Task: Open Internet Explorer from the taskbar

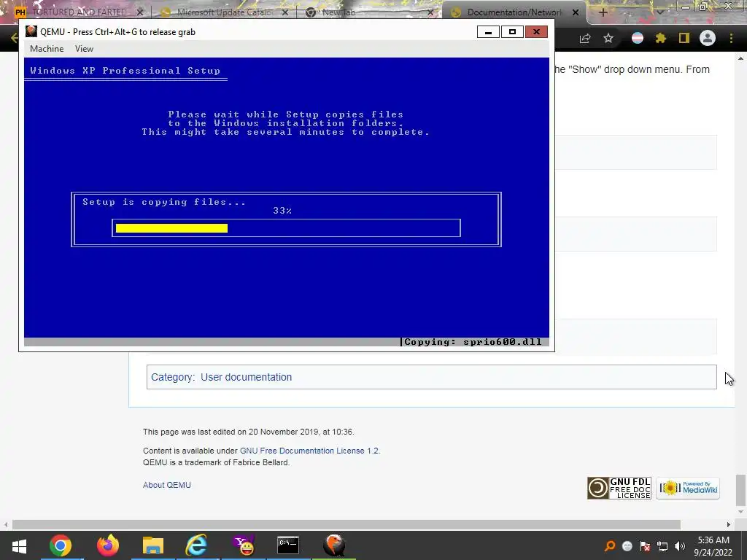Action: [196, 545]
